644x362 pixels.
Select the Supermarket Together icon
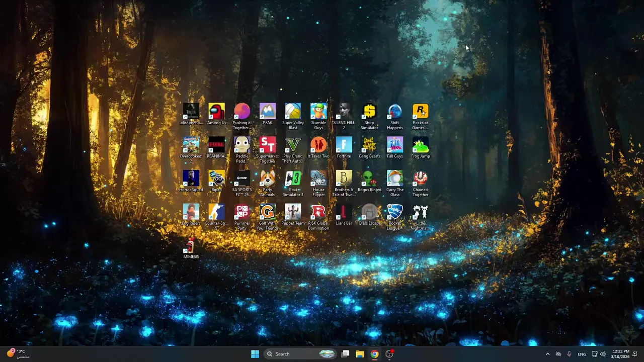click(x=268, y=150)
